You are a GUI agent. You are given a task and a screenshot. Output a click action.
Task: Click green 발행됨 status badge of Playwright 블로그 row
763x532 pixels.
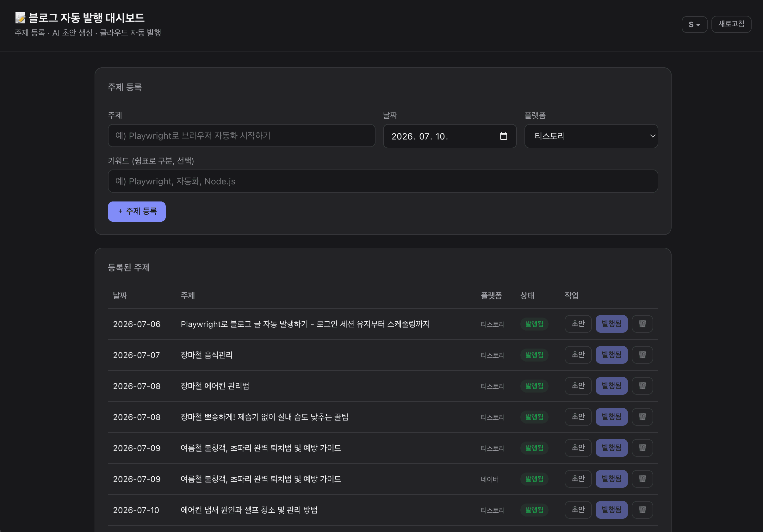[534, 324]
